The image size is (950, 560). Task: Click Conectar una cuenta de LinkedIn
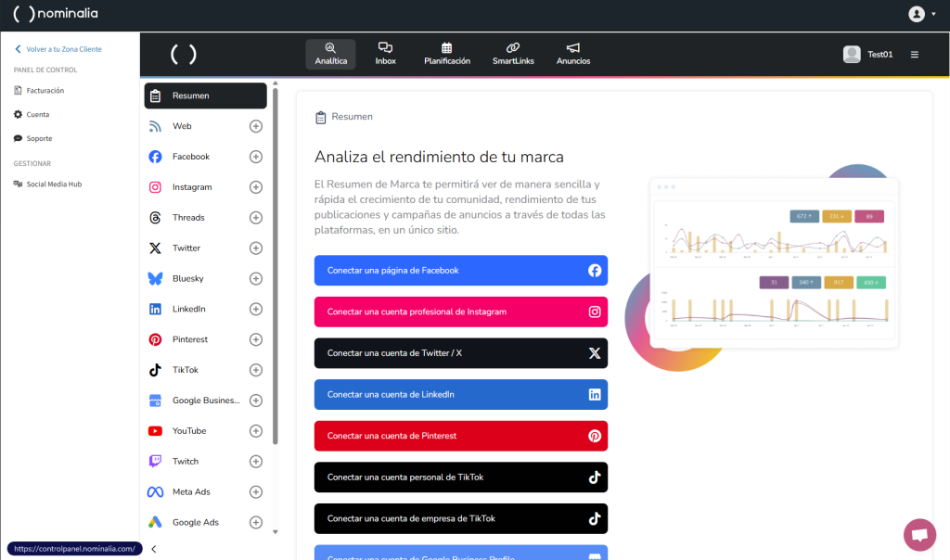click(x=460, y=395)
